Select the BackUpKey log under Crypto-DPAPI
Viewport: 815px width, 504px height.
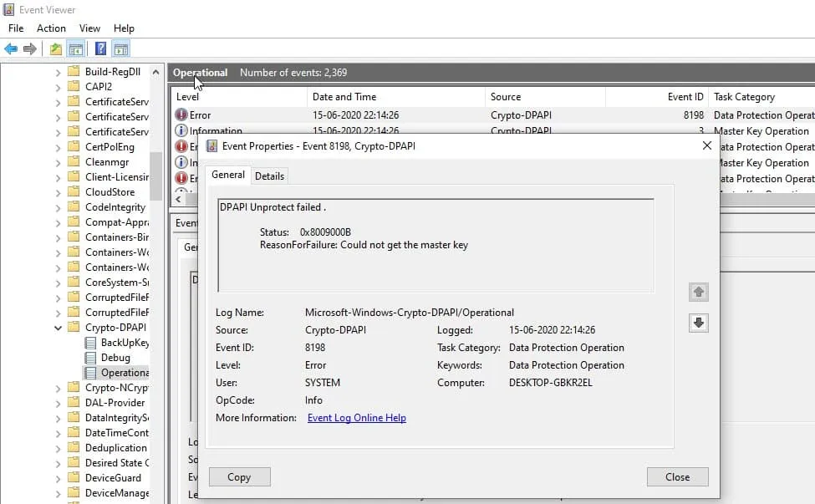[125, 343]
